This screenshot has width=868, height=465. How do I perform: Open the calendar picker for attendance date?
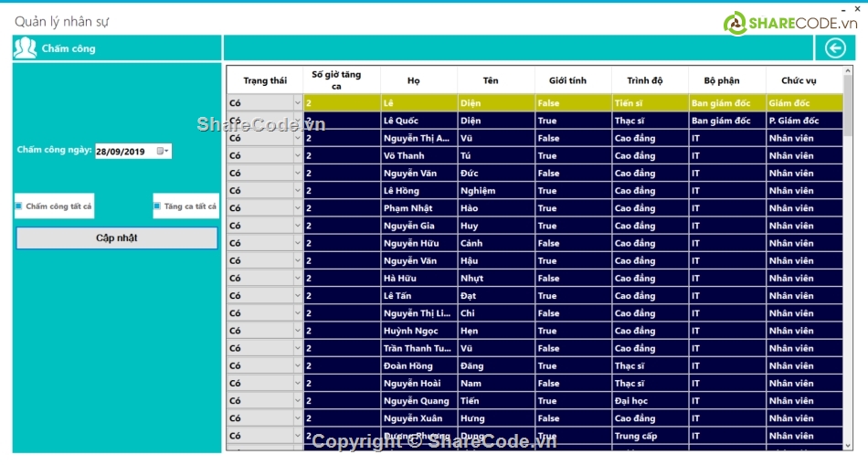[x=163, y=152]
